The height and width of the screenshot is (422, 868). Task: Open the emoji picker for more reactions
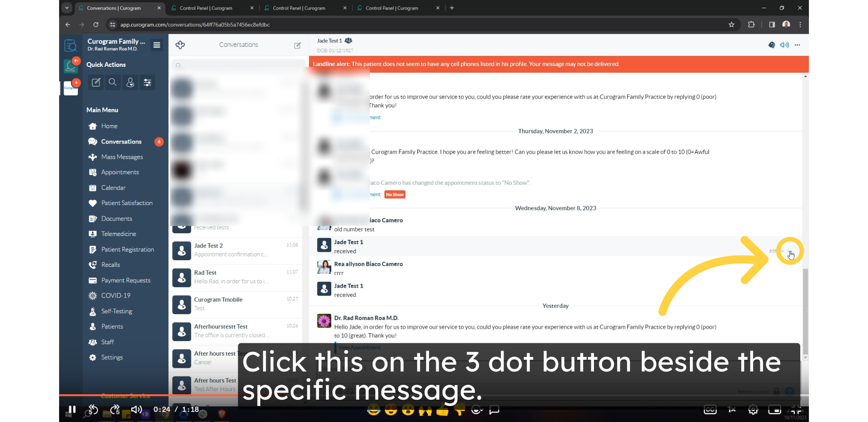click(477, 410)
